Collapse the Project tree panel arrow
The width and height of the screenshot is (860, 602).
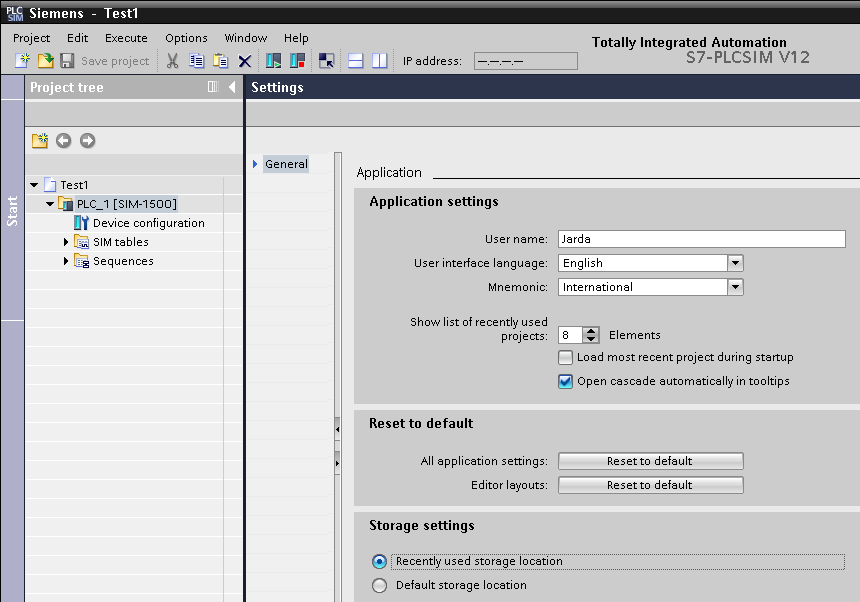(x=232, y=87)
